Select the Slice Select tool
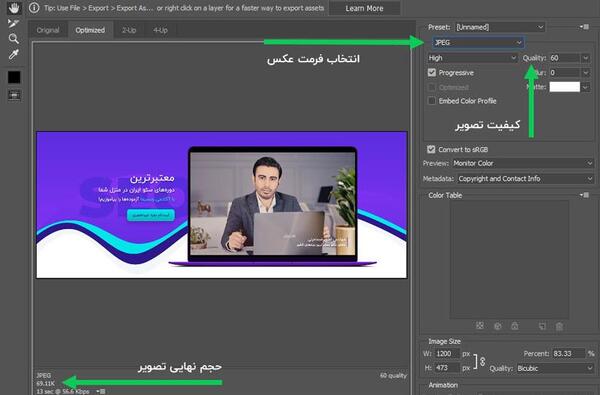The width and height of the screenshot is (600, 395). point(13,23)
